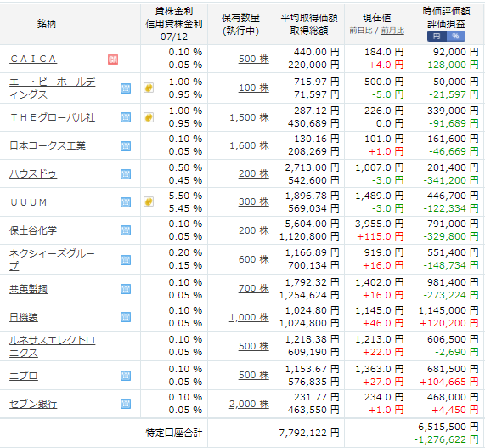Click the blue icon for 日本コークス工業
Image resolution: width=485 pixels, height=448 pixels.
pyautogui.click(x=126, y=146)
